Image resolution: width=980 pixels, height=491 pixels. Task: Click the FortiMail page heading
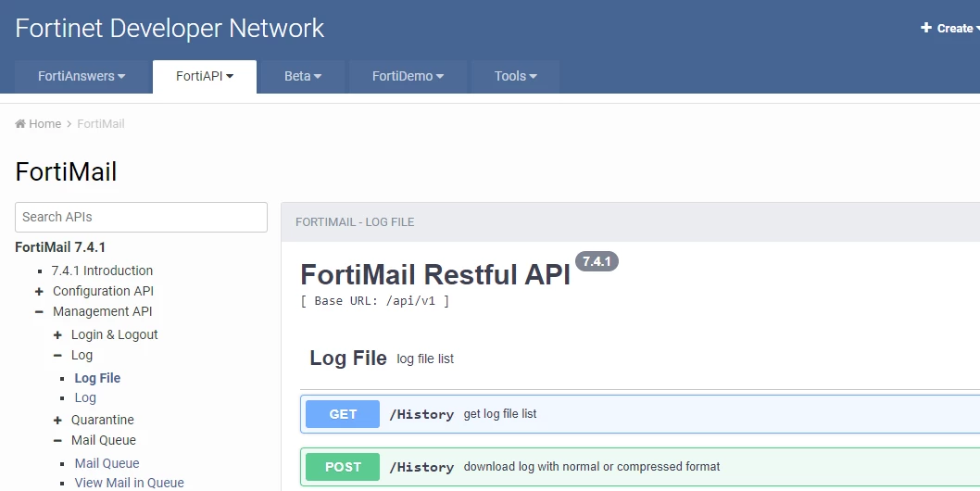pos(66,172)
